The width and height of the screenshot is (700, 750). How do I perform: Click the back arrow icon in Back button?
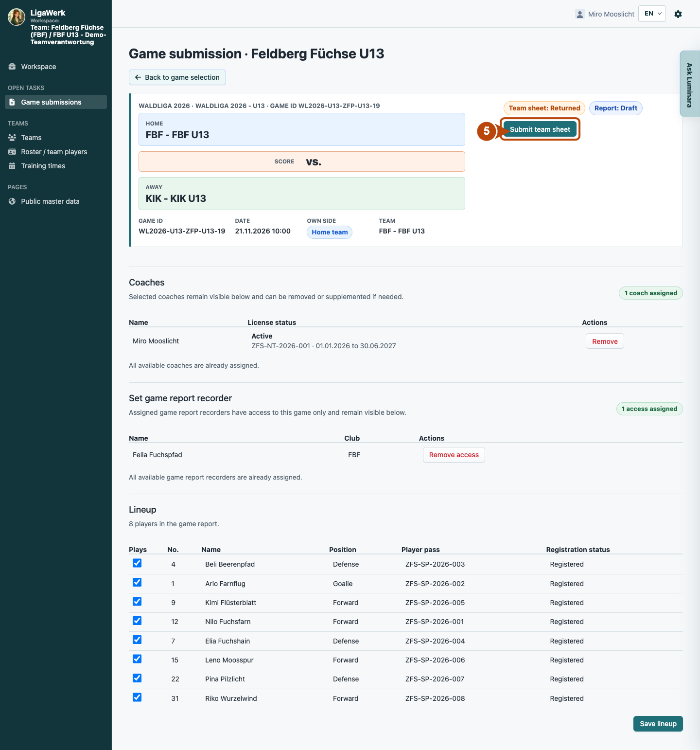(x=138, y=77)
